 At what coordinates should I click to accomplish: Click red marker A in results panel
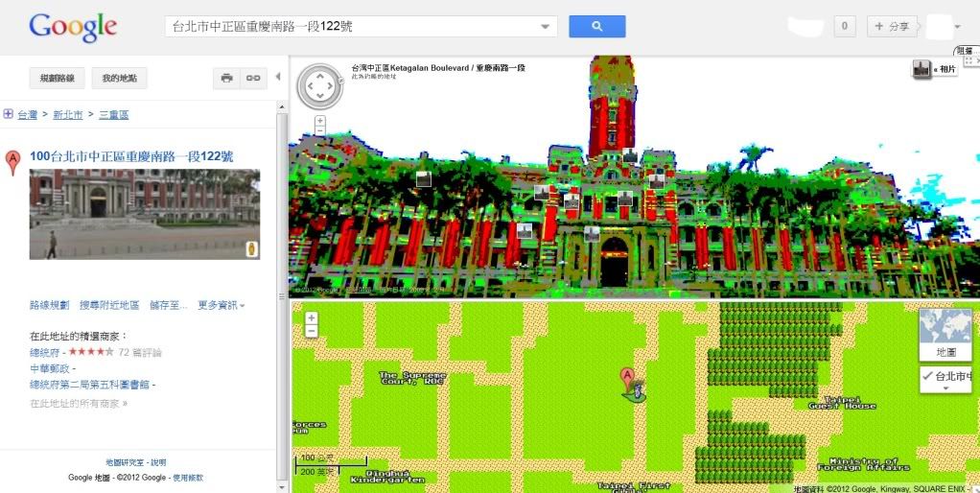(12, 162)
